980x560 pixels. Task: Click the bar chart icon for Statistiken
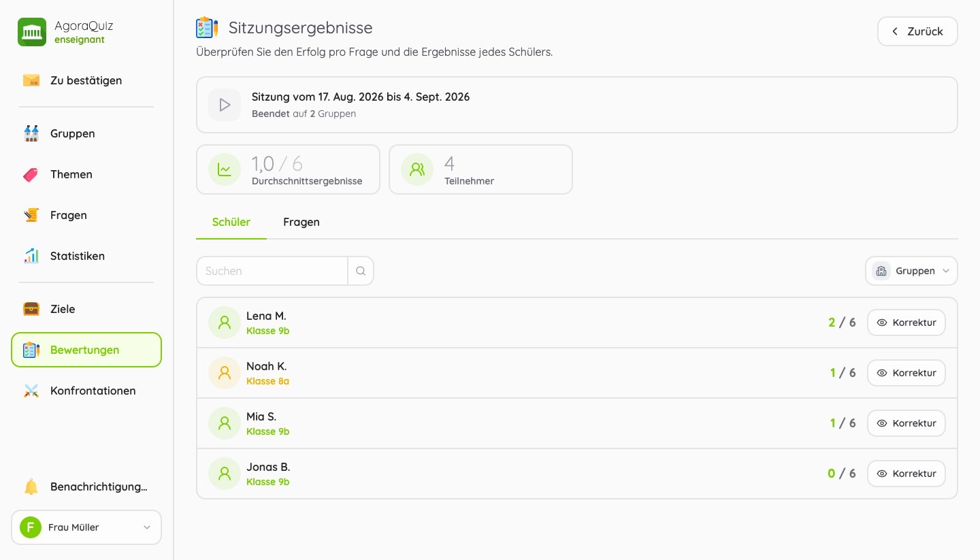(x=31, y=256)
